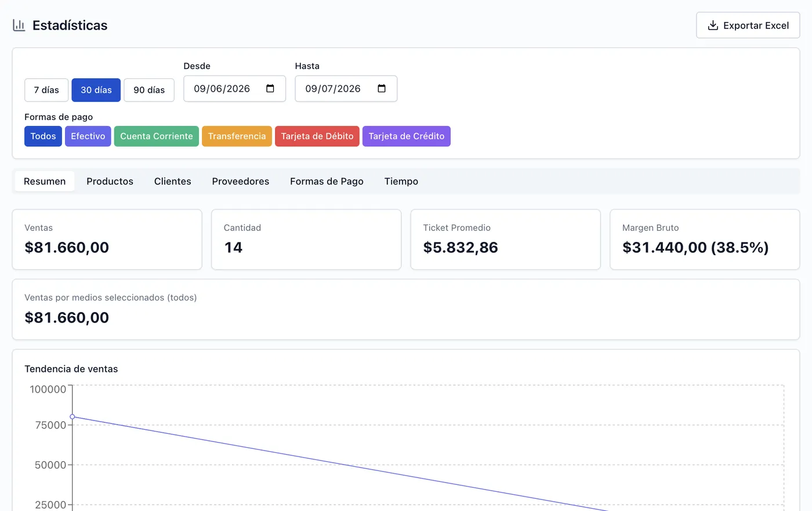Click the 75000 axis label on chart
Image resolution: width=812 pixels, height=511 pixels.
point(51,425)
